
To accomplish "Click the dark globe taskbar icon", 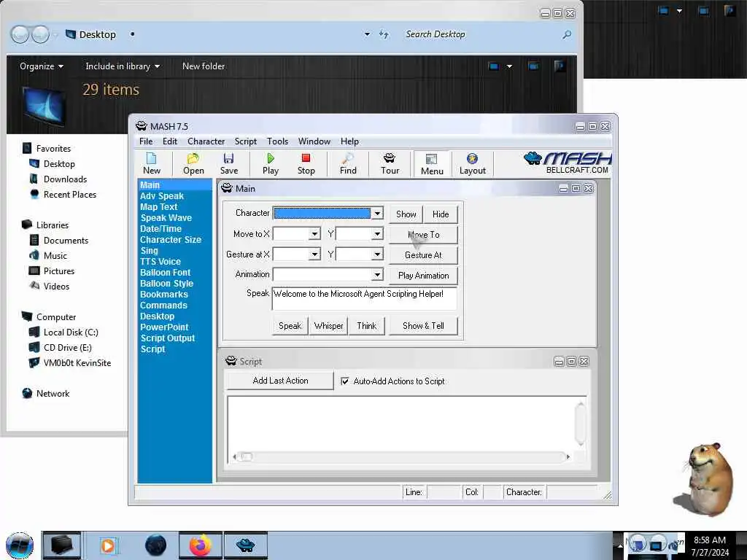I will click(x=156, y=545).
